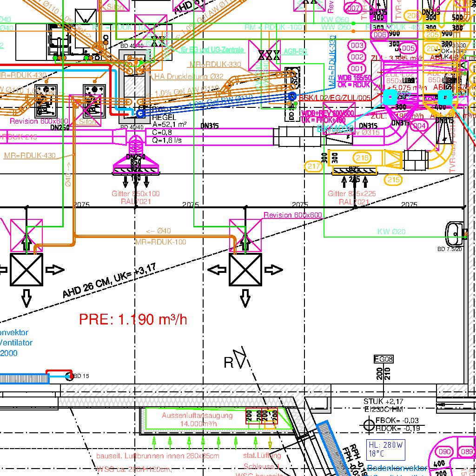
Task: Click the red "PRE: 1.190 m³/h" airflow label
Action: (x=133, y=319)
